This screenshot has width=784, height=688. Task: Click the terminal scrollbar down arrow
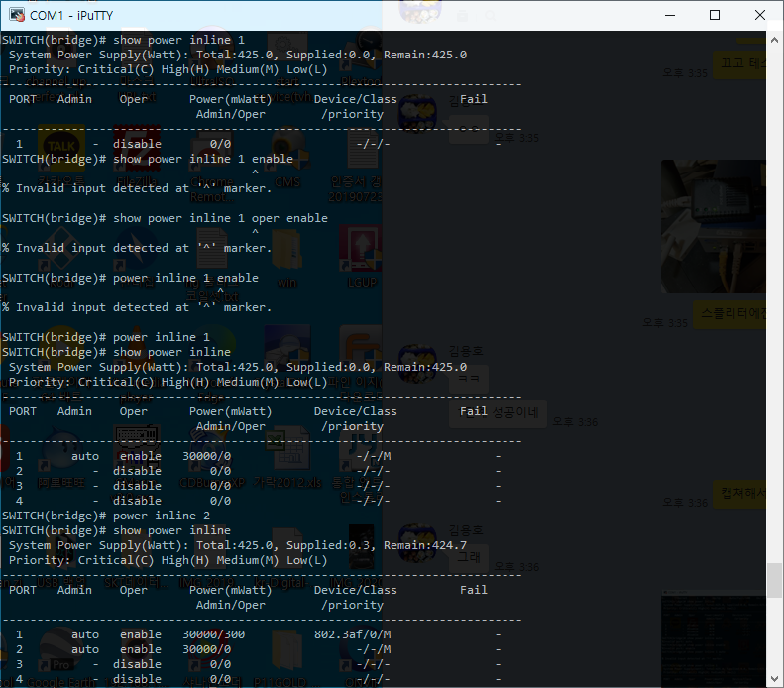[x=775, y=679]
